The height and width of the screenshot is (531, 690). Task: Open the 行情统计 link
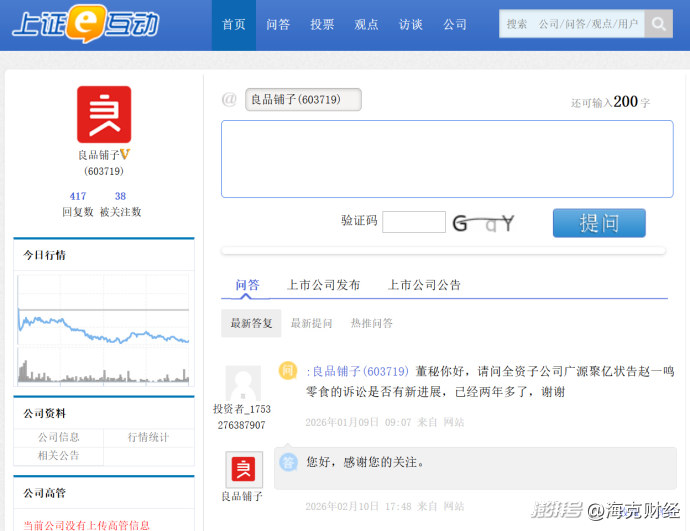(148, 437)
